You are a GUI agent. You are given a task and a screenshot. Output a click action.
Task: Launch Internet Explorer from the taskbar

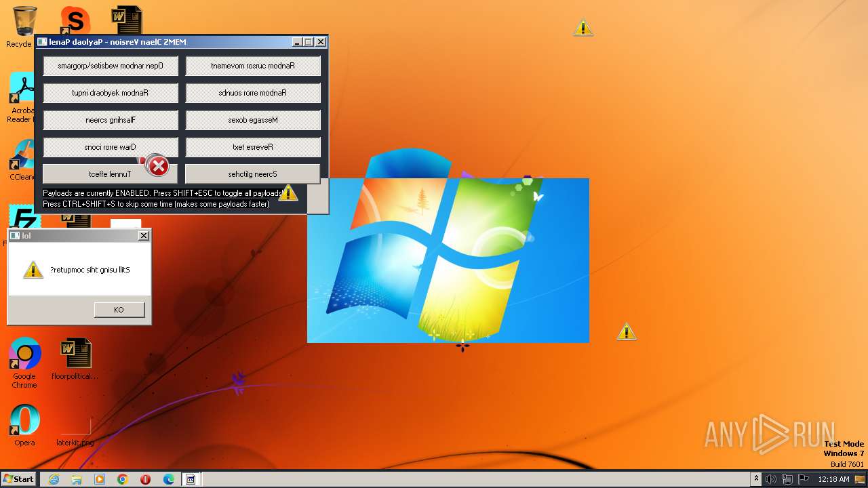(x=54, y=479)
